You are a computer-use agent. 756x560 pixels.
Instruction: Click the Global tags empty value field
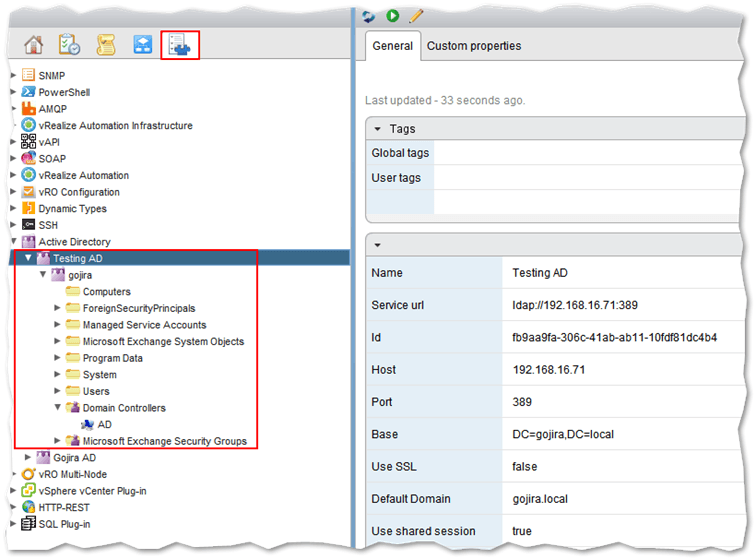click(588, 152)
